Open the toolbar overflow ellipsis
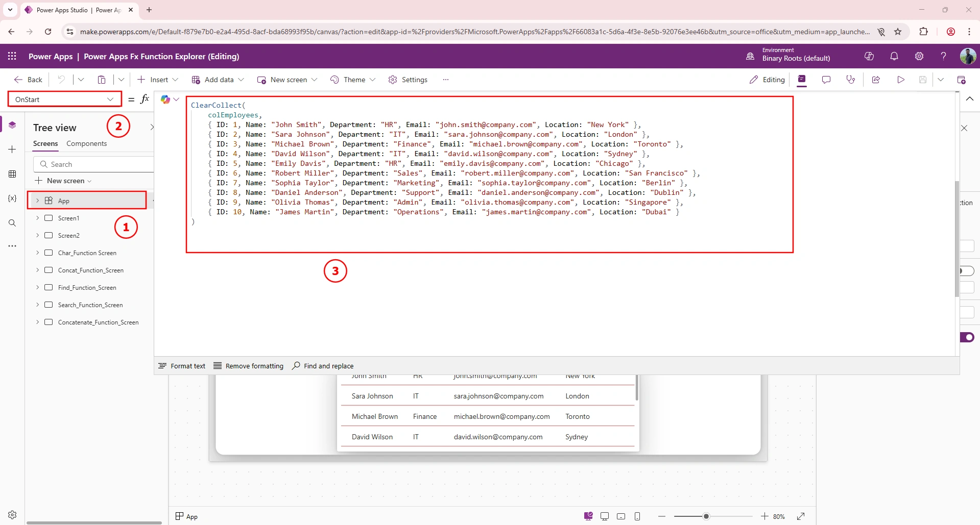The width and height of the screenshot is (980, 525). 446,80
